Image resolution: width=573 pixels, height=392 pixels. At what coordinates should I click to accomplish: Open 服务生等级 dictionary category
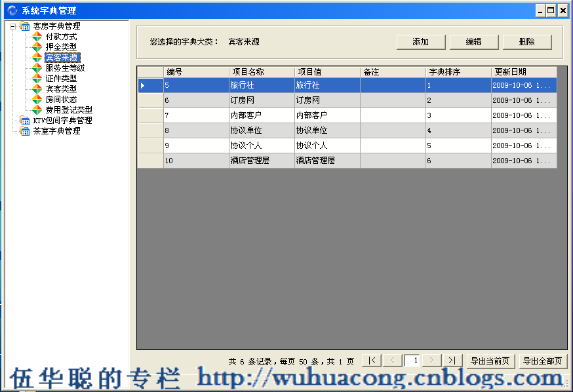[65, 68]
